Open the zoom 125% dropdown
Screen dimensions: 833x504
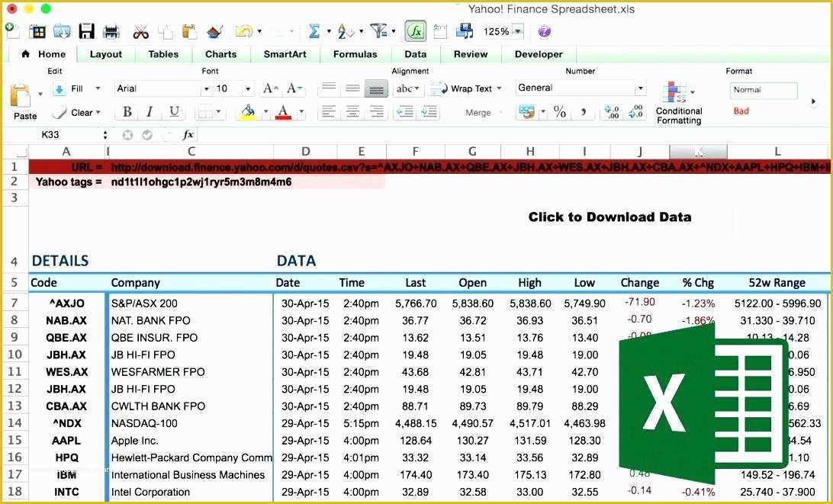point(517,32)
